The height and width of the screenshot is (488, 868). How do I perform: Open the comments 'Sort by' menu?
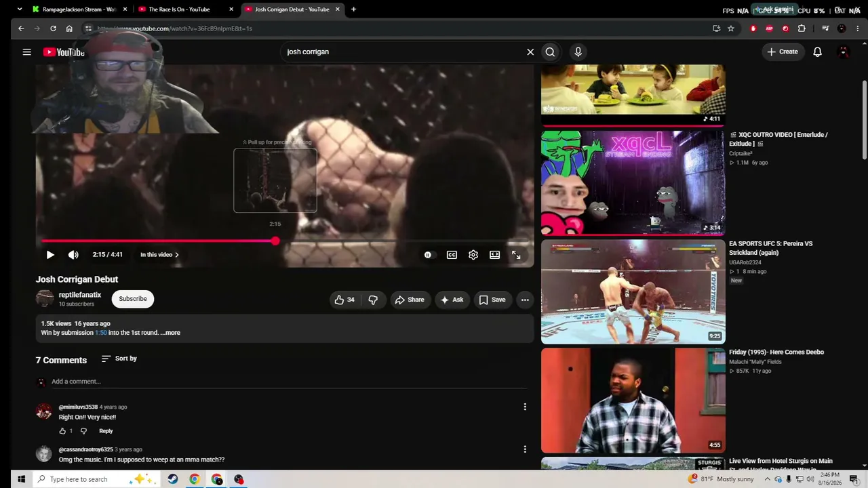pos(119,359)
